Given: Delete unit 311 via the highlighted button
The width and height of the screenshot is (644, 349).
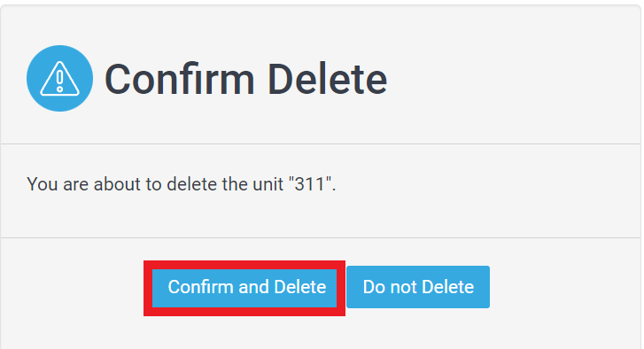Looking at the screenshot, I should tap(244, 287).
